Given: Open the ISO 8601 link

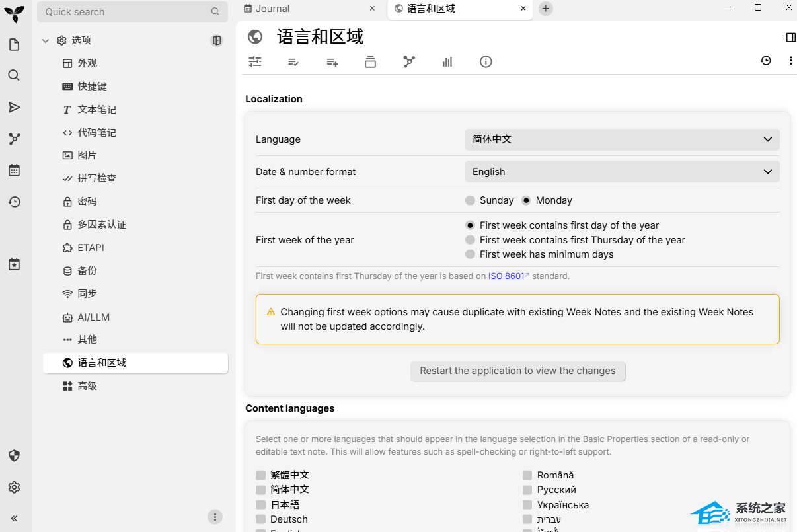Looking at the screenshot, I should point(506,276).
